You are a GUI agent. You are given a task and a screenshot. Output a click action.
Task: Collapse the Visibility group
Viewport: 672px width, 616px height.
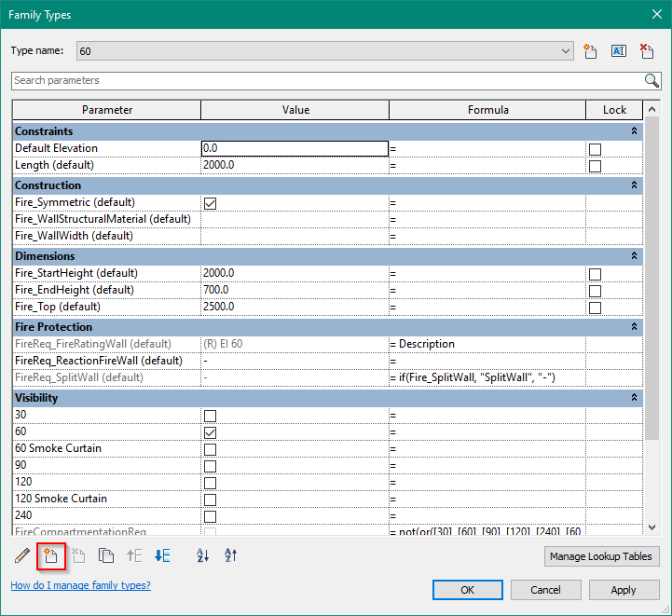pyautogui.click(x=634, y=398)
